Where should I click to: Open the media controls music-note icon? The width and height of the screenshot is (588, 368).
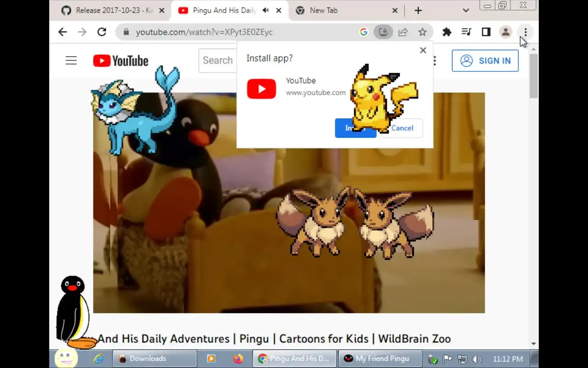point(466,32)
